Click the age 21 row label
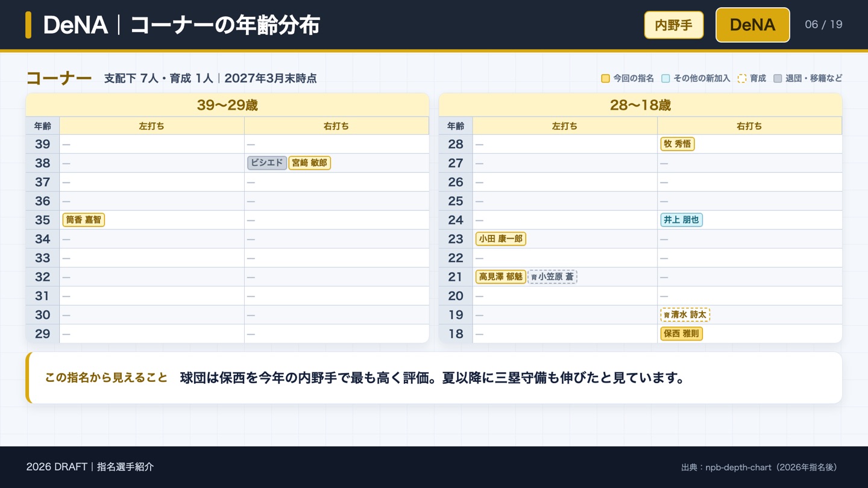868x488 pixels. pyautogui.click(x=456, y=277)
